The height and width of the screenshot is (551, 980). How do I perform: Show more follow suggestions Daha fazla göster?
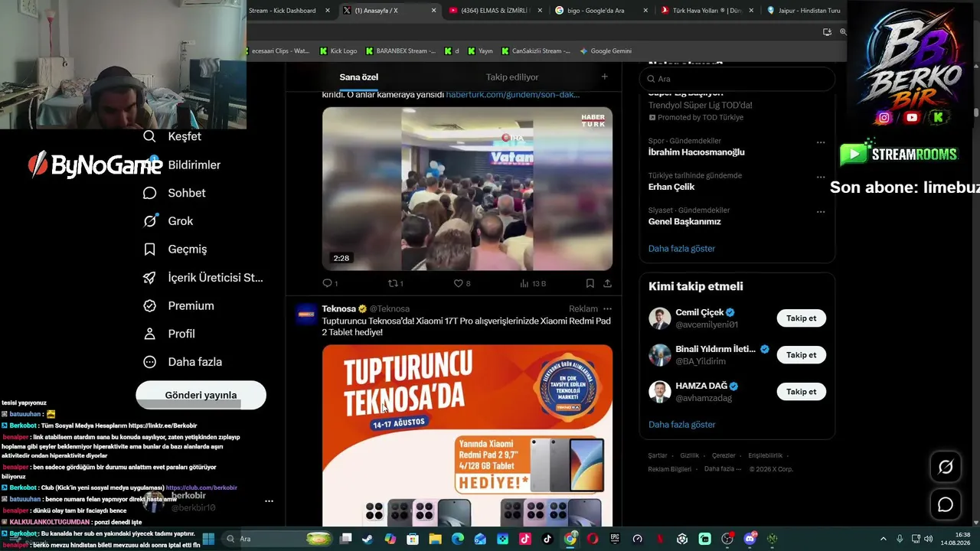(x=681, y=425)
